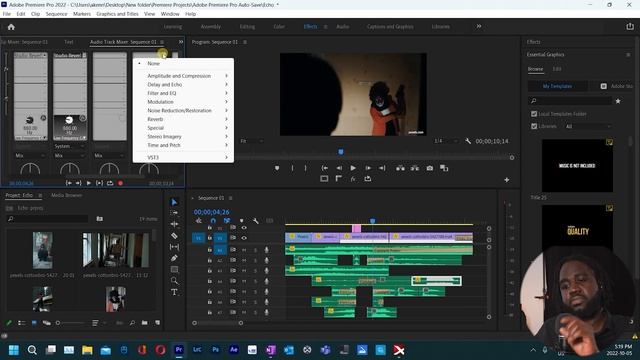Click the Home icon
640x360 pixels.
(11, 27)
